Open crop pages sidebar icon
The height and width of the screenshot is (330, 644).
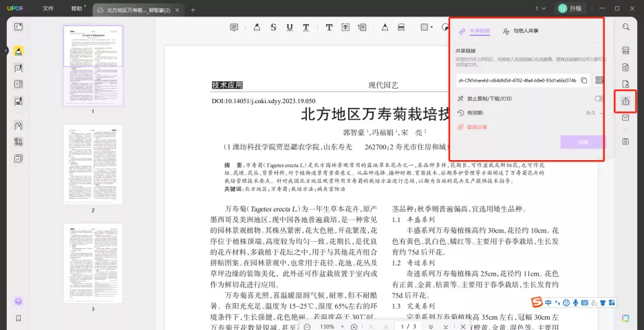click(18, 142)
